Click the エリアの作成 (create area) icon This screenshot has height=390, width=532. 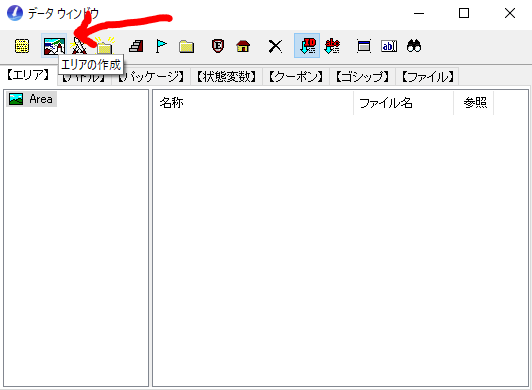click(54, 46)
